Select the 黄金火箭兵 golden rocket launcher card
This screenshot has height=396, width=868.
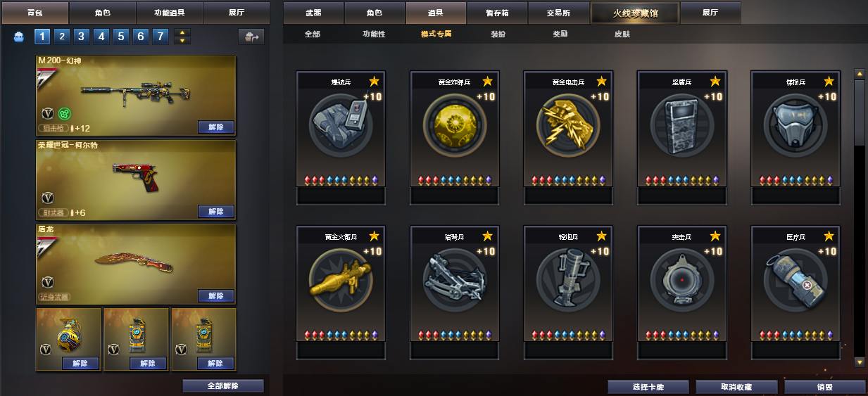341,292
